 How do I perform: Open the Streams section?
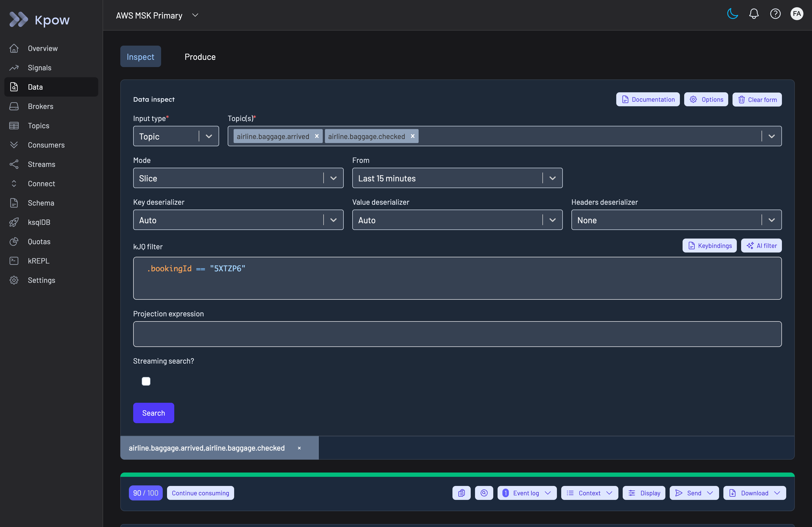pyautogui.click(x=51, y=164)
